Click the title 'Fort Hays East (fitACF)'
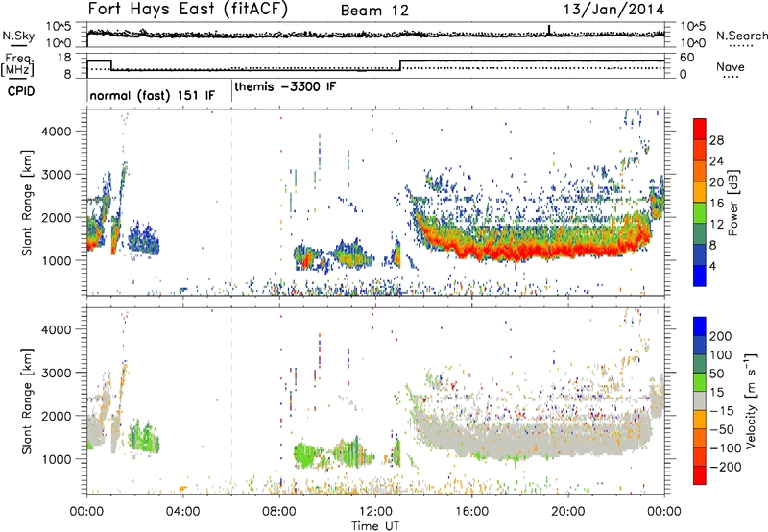Viewport: 768px width, 532px height. point(187,9)
